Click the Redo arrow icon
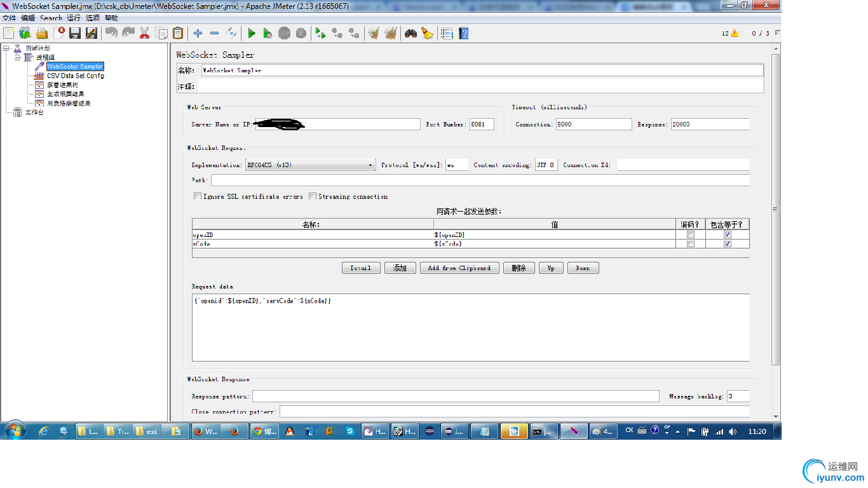This screenshot has height=488, width=868. click(x=128, y=33)
